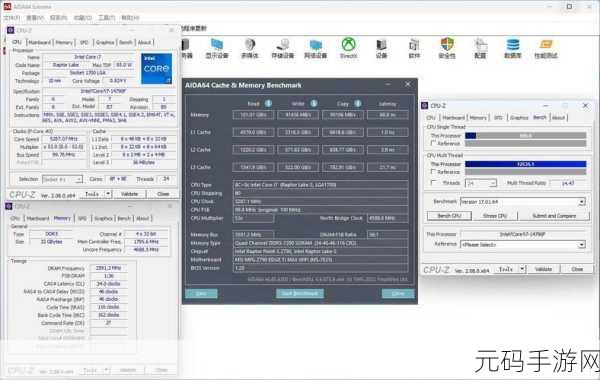The width and height of the screenshot is (600, 380).
Task: Click the CPU-Z icon in the Bench window title
Action: [x=424, y=105]
